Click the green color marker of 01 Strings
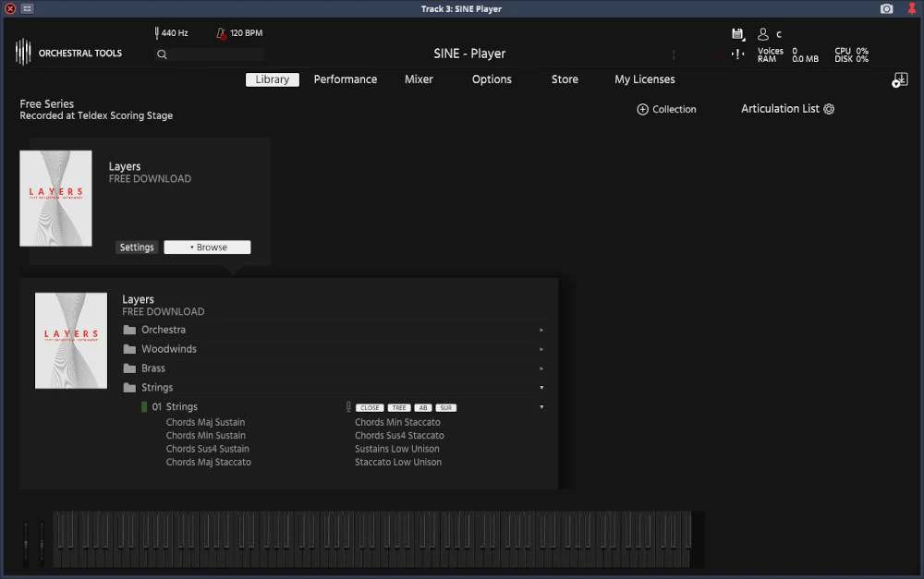 (x=144, y=406)
